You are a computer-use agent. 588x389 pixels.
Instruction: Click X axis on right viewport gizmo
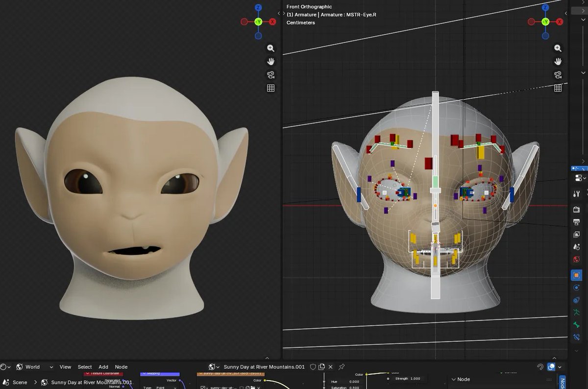560,22
